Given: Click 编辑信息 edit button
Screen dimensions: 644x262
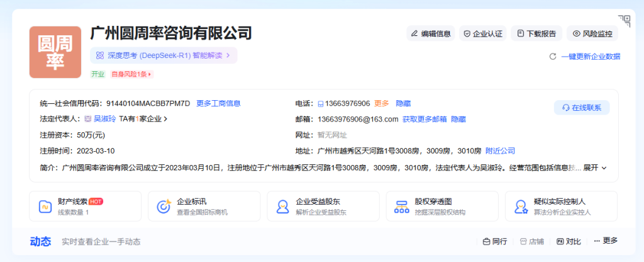Looking at the screenshot, I should 430,33.
